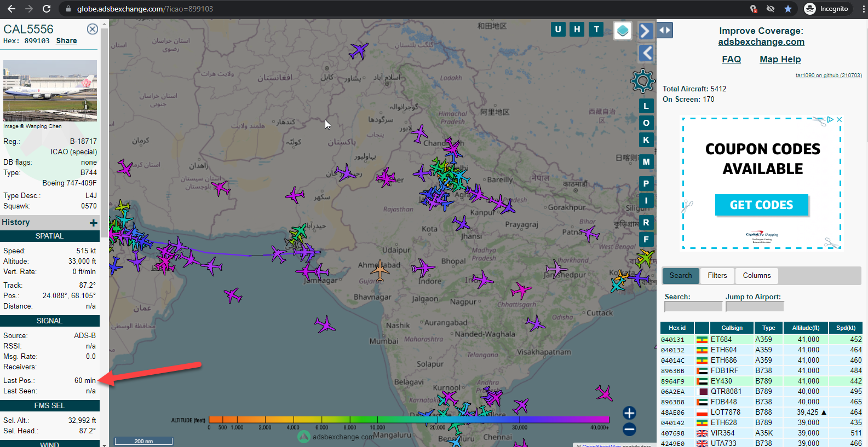Switch to the Filters tab

click(x=717, y=276)
